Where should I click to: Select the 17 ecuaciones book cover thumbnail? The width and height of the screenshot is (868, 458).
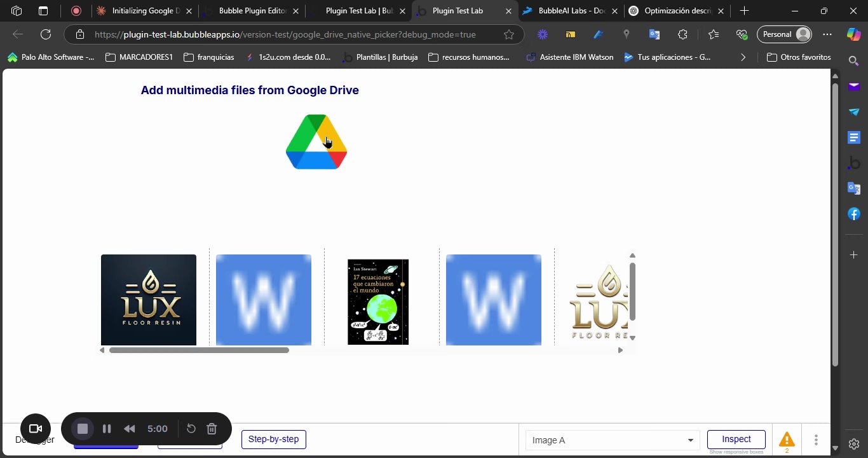(x=378, y=302)
